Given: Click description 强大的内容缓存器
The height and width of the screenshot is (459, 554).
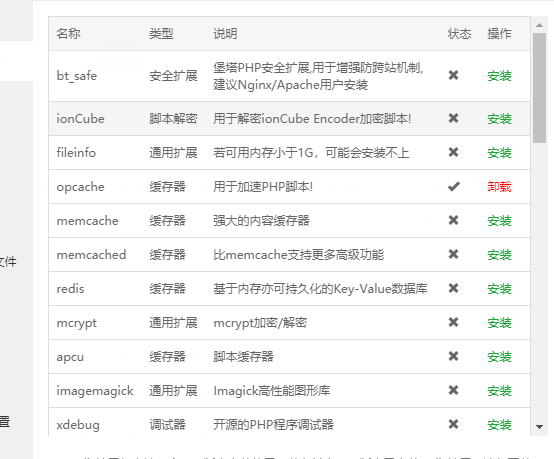Looking at the screenshot, I should 261,221.
